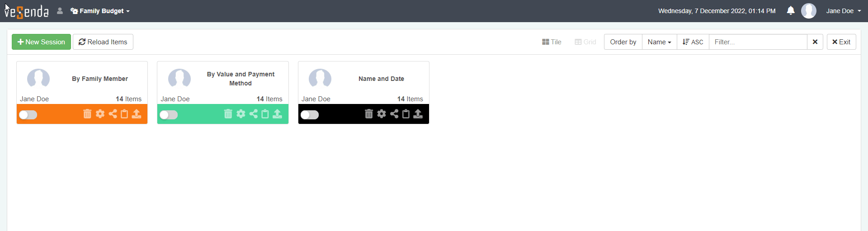
Task: Click into the Filter text field
Action: pos(758,42)
